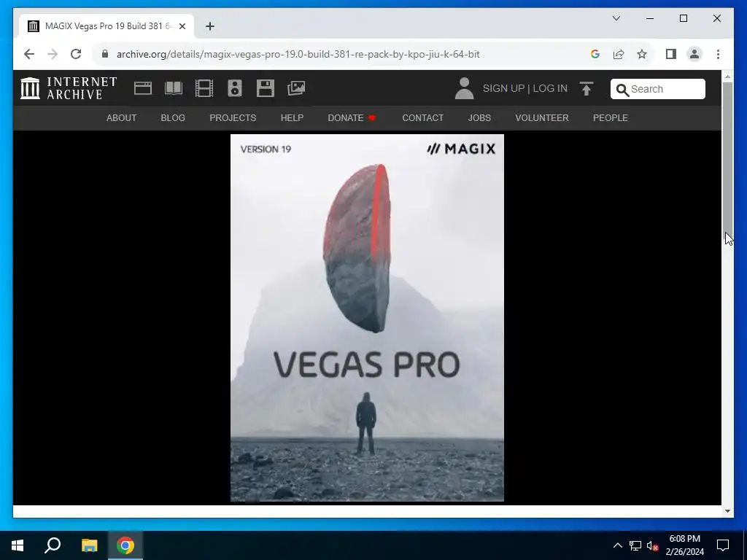The image size is (747, 560).
Task: Open the JOBS link
Action: [x=479, y=118]
